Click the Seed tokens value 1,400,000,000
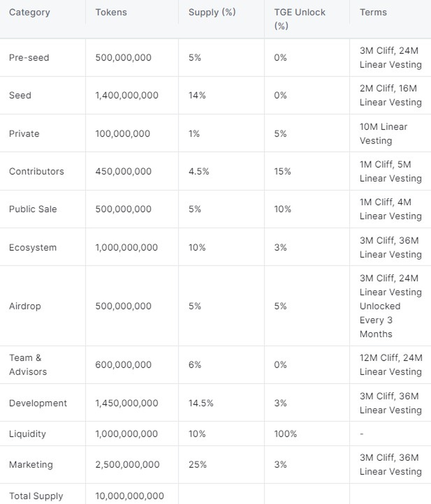This screenshot has height=504, width=431. point(127,95)
